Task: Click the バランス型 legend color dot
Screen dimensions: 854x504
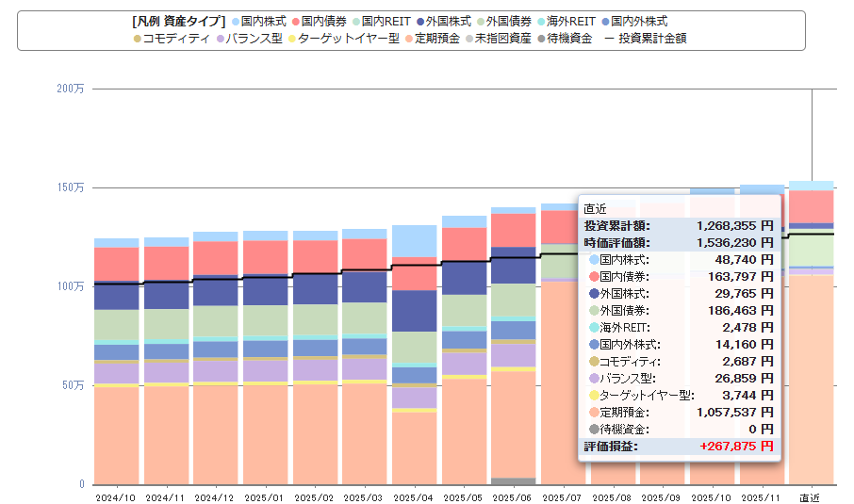Action: click(x=220, y=39)
